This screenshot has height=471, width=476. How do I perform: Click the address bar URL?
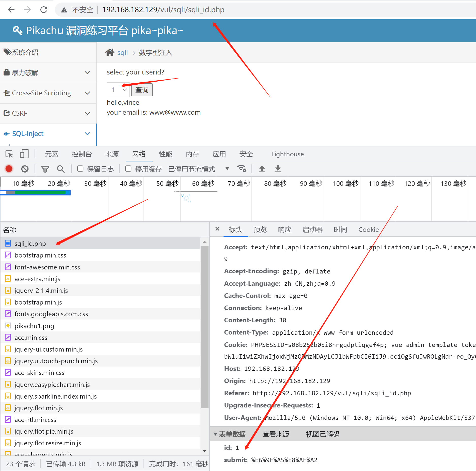click(x=163, y=10)
